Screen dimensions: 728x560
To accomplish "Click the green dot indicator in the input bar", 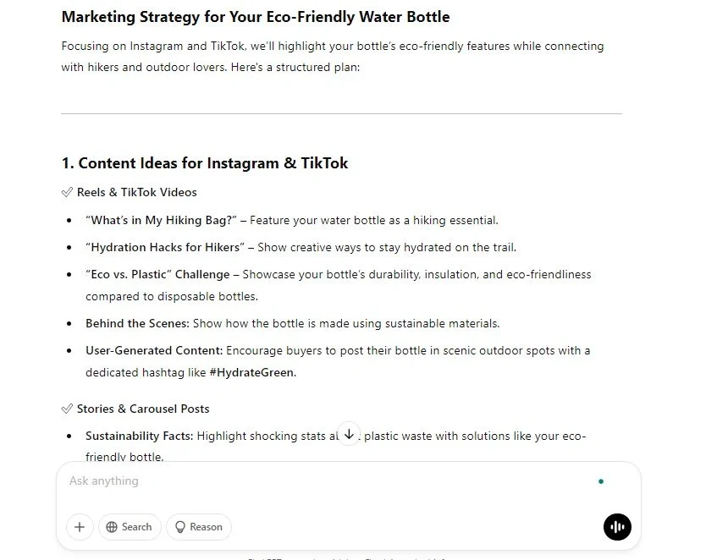I will [x=601, y=480].
